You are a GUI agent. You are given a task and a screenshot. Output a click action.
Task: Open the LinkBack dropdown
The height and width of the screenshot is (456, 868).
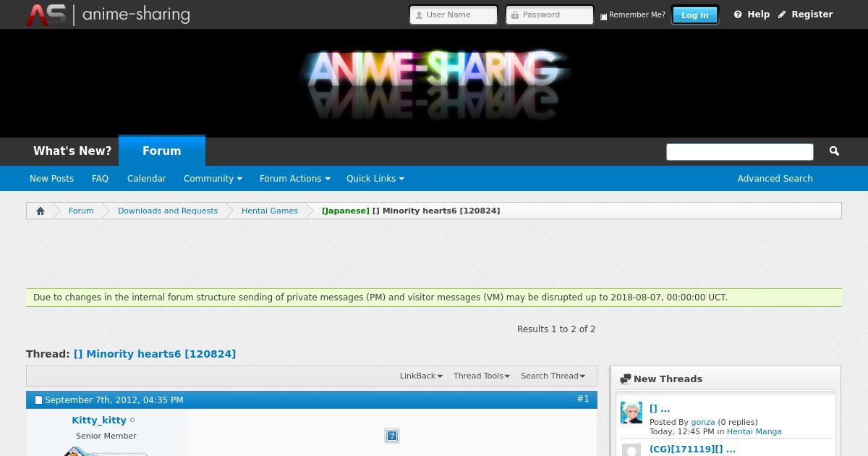(x=421, y=376)
